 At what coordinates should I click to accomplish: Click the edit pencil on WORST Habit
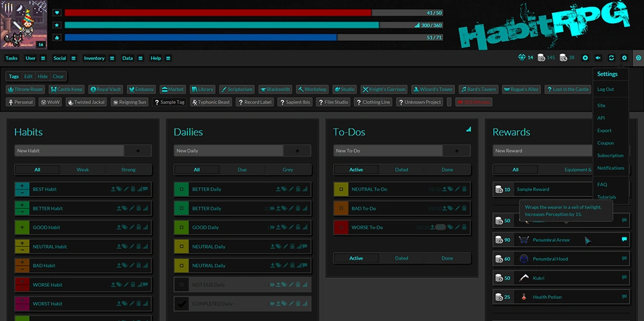pos(132,304)
